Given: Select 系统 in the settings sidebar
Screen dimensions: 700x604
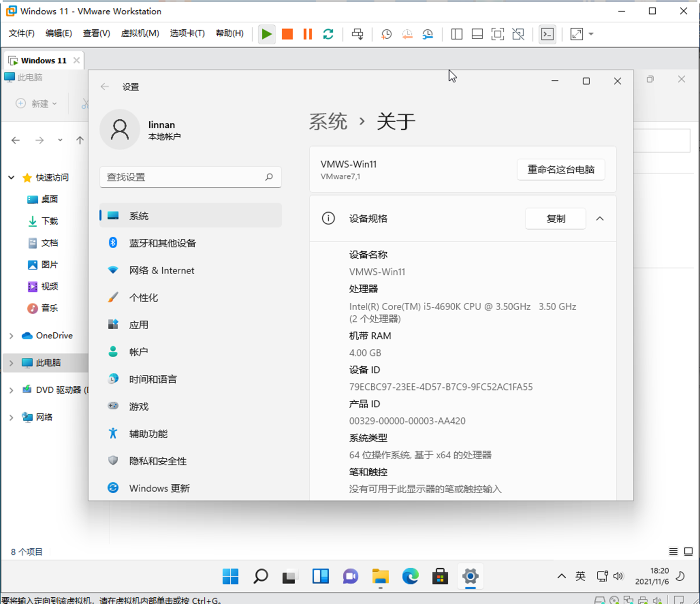Looking at the screenshot, I should pyautogui.click(x=190, y=215).
